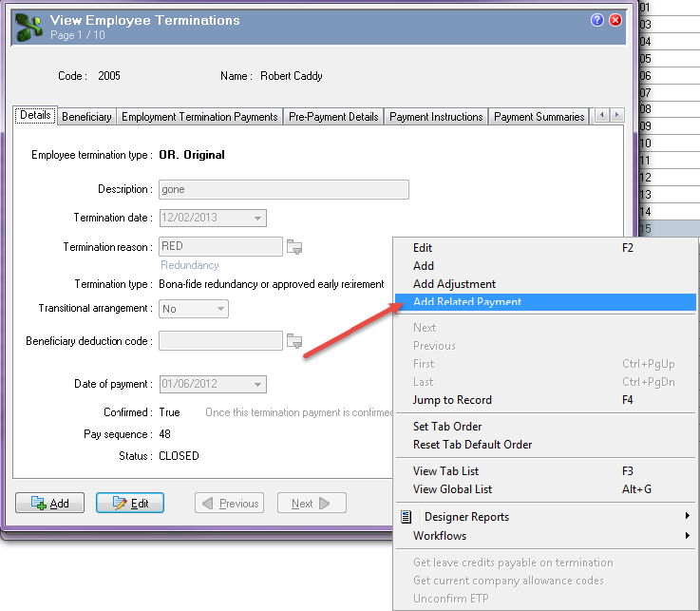This screenshot has height=611, width=700.
Task: Click the application logo in title bar
Action: click(x=28, y=27)
